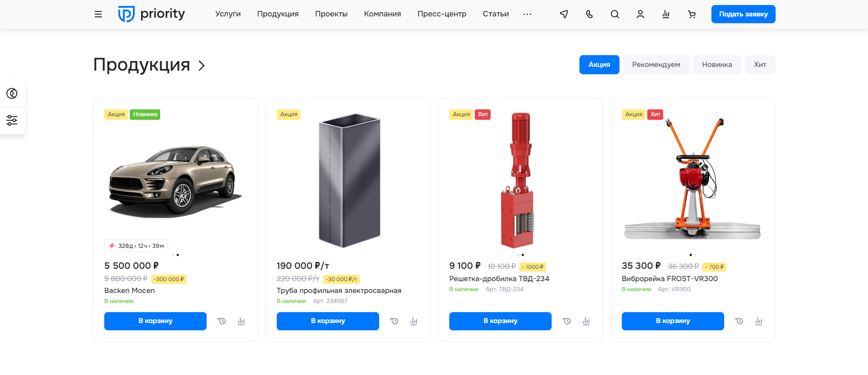Toggle compare icon for Виброрейка FROST-VR300
Screen dimensions: 868x375
tap(759, 321)
